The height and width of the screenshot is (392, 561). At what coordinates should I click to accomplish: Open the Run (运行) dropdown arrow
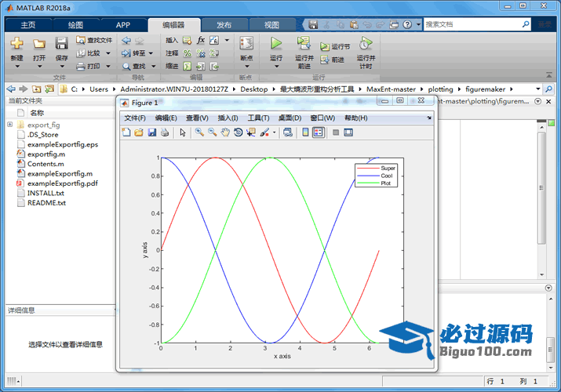click(276, 67)
